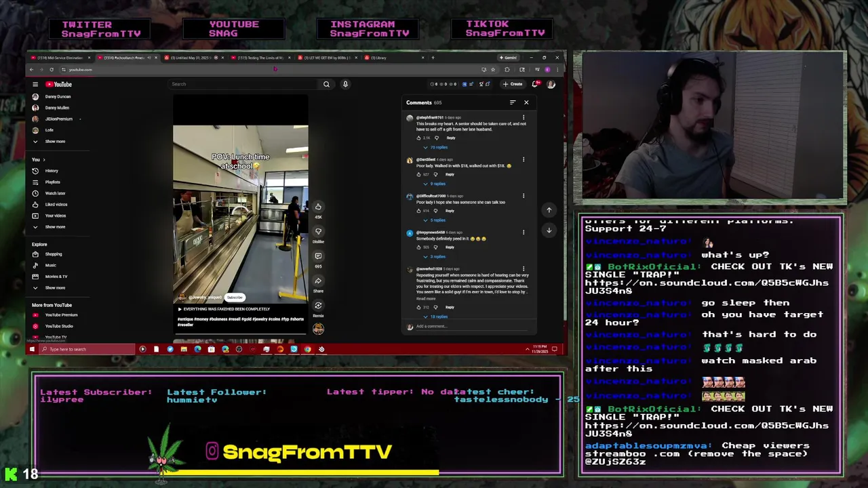
Task: Open the You section chevron
Action: click(44, 160)
